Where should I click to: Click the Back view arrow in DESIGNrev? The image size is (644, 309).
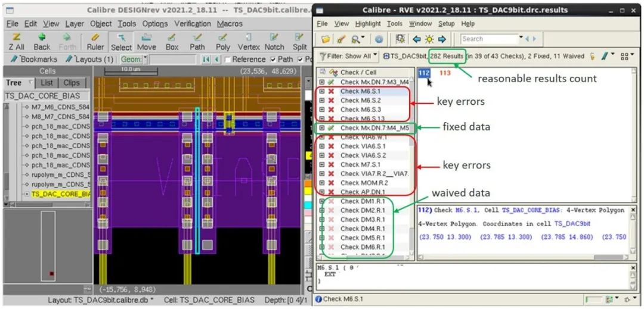click(x=42, y=42)
